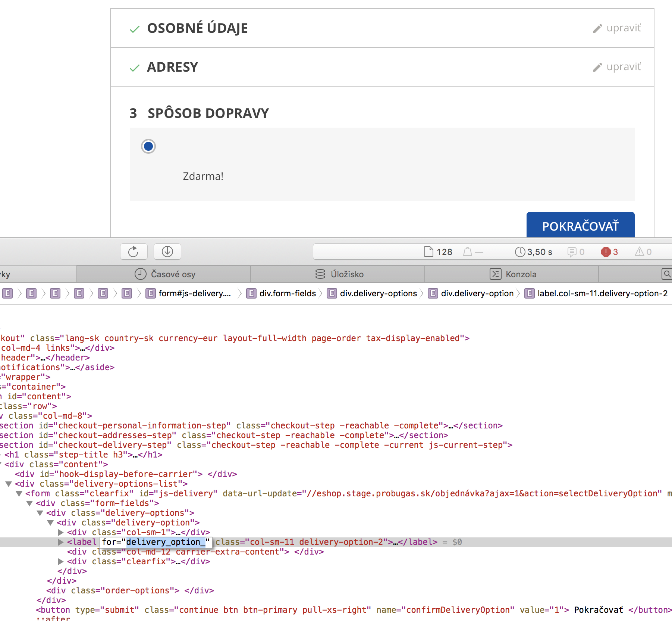
Task: Select the checkout-addresses-step section line
Action: 224,436
